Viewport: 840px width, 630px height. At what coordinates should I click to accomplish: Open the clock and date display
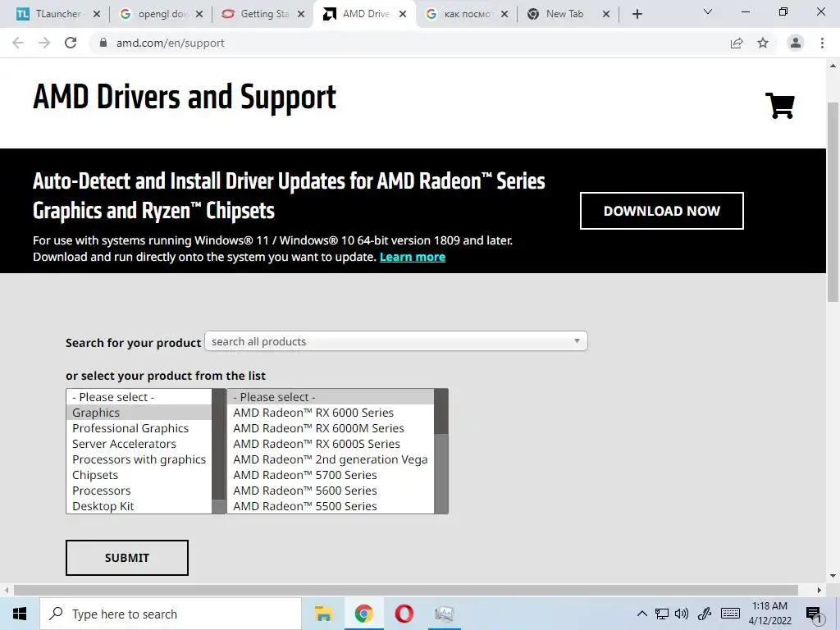(x=769, y=614)
